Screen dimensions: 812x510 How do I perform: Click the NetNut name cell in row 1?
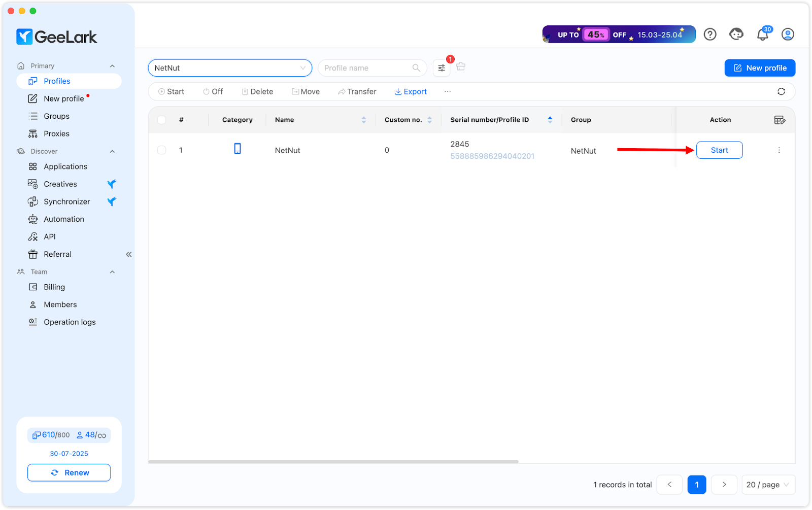coord(288,150)
